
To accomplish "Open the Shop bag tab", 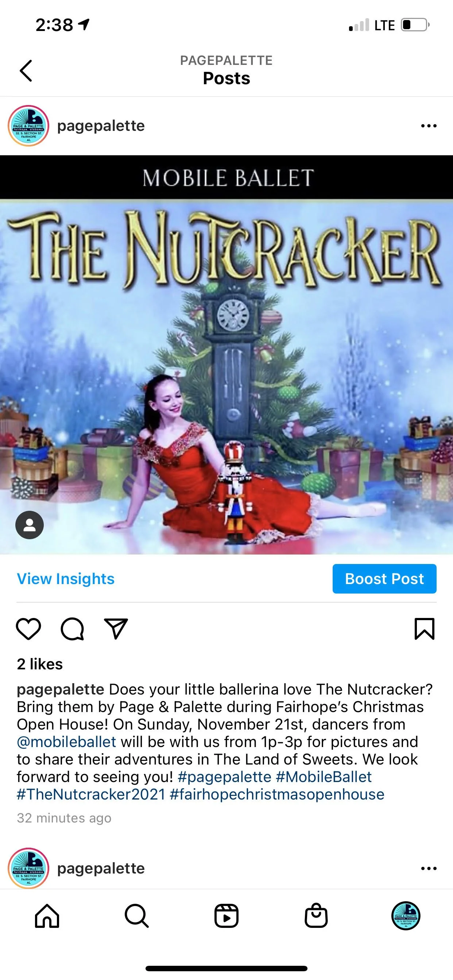I will (x=316, y=915).
